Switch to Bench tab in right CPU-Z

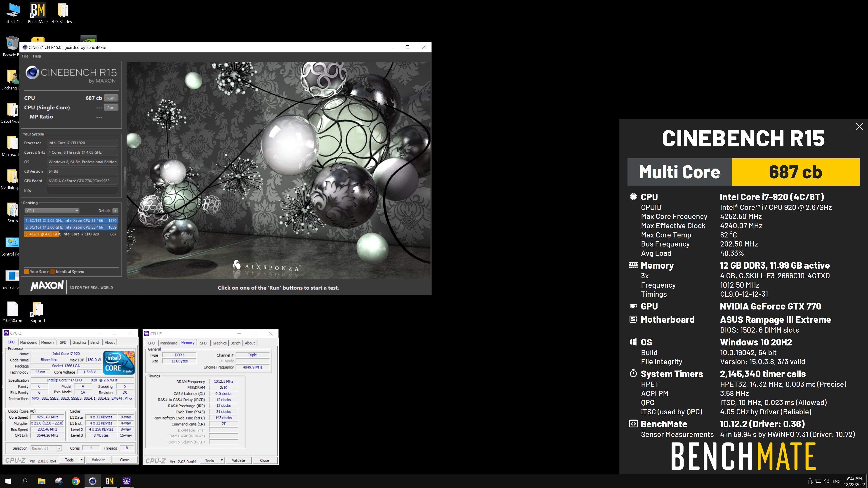coord(236,343)
